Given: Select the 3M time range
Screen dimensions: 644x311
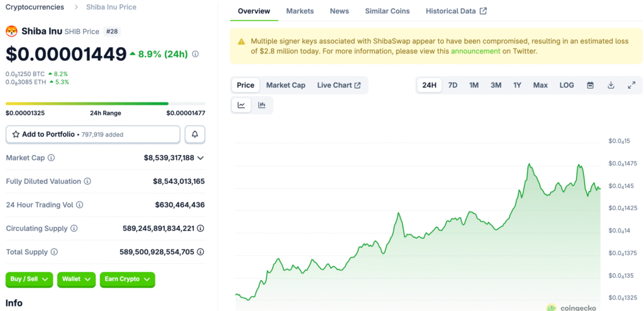Looking at the screenshot, I should coord(496,85).
